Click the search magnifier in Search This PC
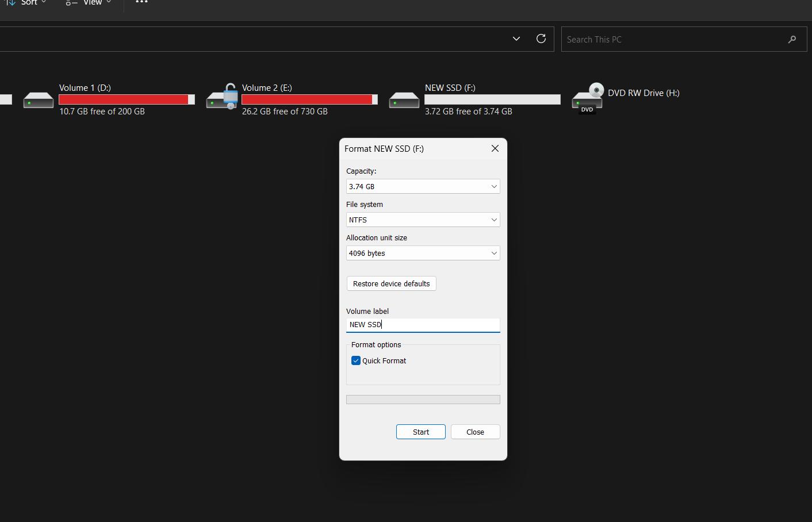 pyautogui.click(x=792, y=39)
